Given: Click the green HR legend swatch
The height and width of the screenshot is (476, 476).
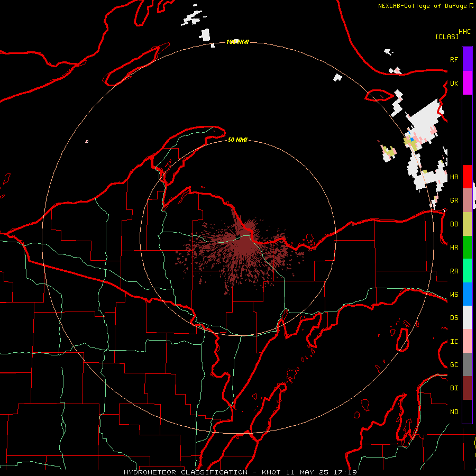Looking at the screenshot, I should (467, 248).
